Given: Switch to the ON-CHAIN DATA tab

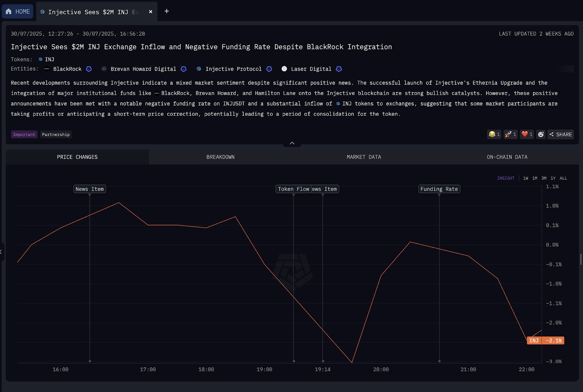Looking at the screenshot, I should (507, 157).
